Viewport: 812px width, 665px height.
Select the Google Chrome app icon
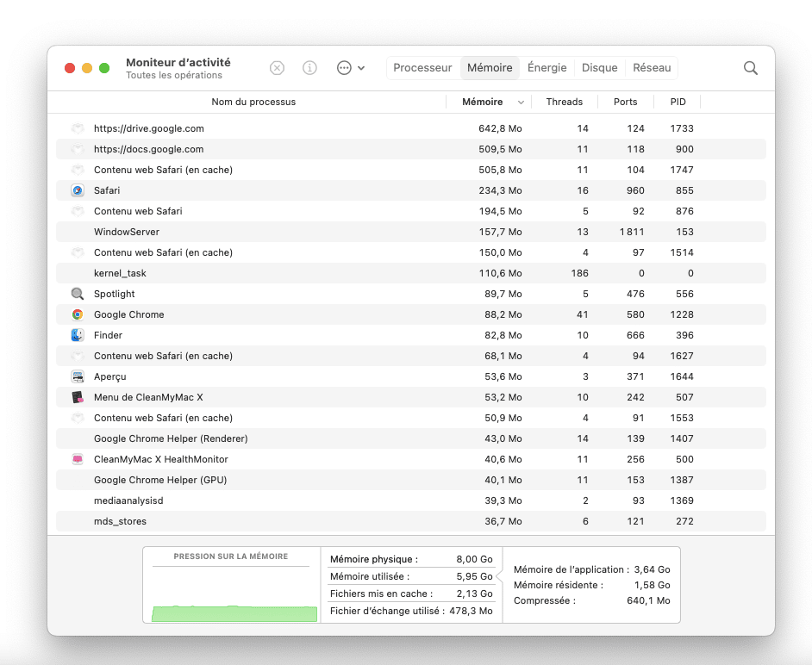(78, 314)
